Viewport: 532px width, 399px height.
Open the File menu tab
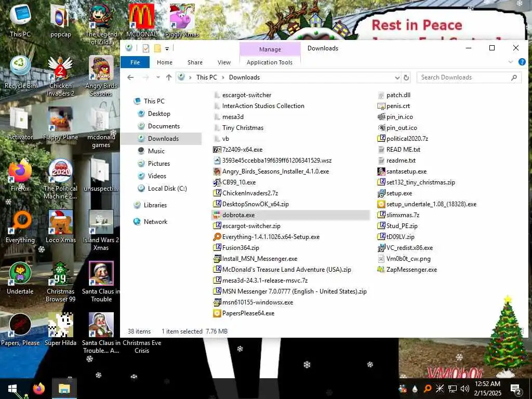135,62
